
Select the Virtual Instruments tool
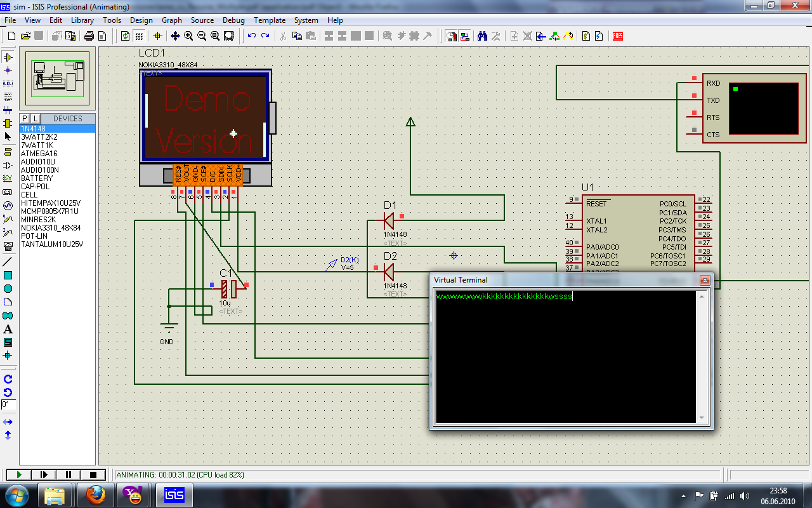[8, 246]
